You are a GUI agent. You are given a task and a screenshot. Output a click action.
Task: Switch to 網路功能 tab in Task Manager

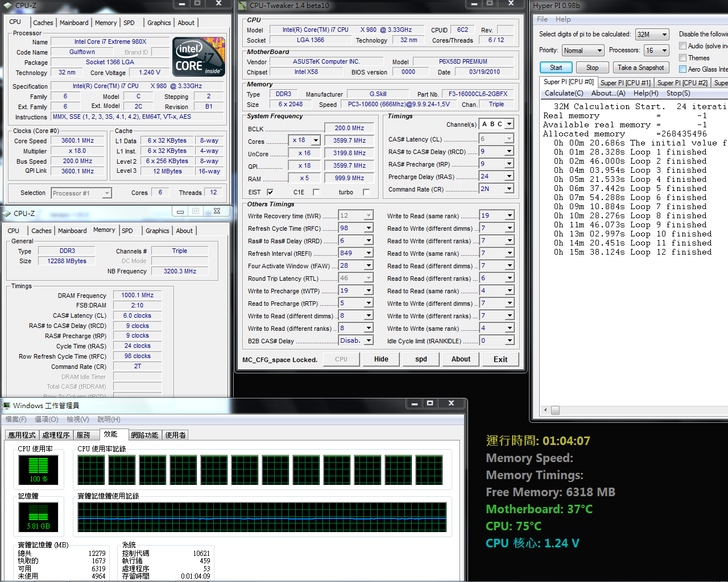[x=144, y=435]
